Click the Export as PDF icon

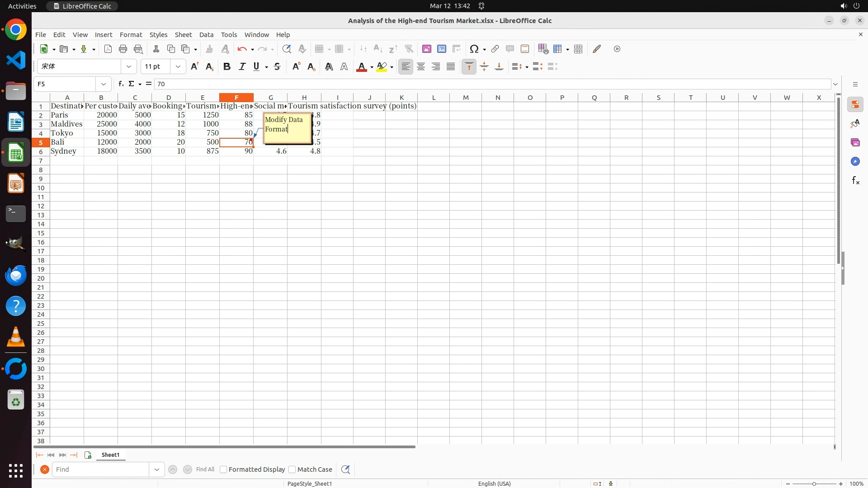pyautogui.click(x=108, y=49)
